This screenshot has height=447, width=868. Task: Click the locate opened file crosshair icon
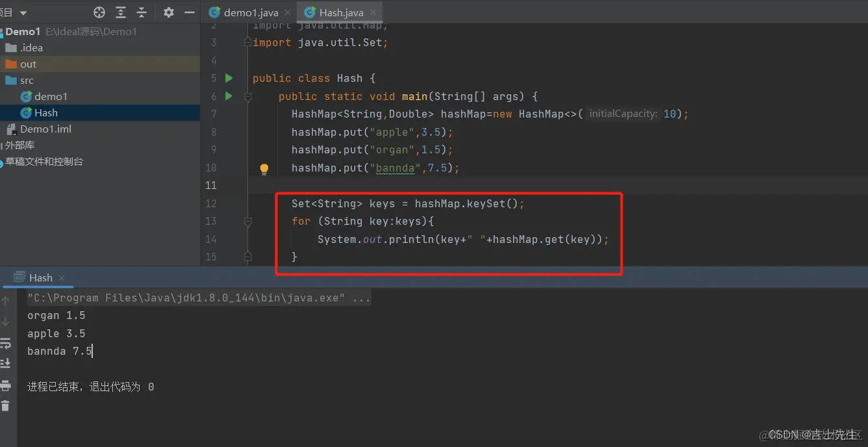point(99,12)
